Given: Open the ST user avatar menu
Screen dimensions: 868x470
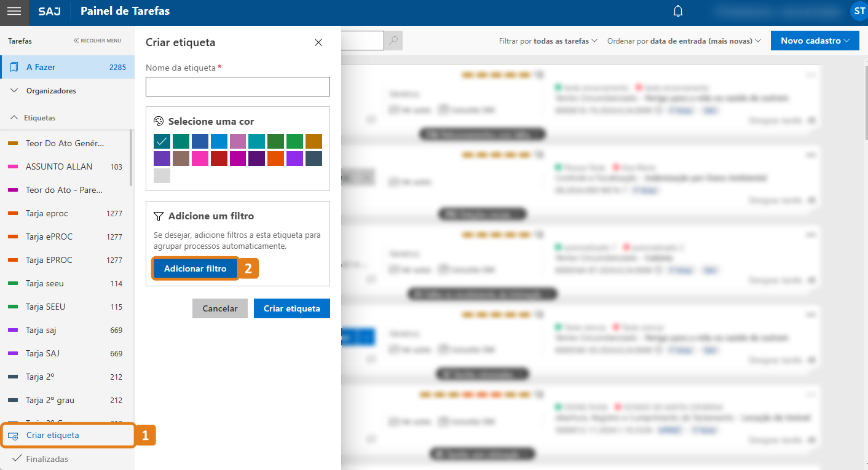Looking at the screenshot, I should pyautogui.click(x=859, y=11).
